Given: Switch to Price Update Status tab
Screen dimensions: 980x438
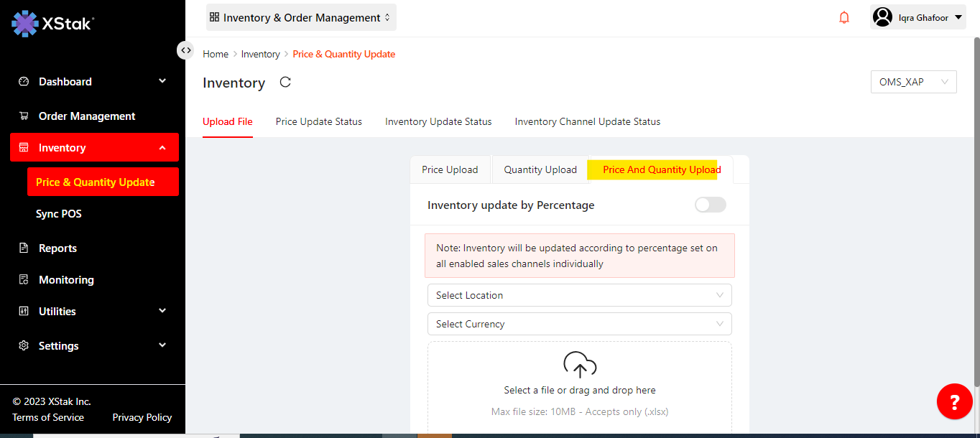Looking at the screenshot, I should (x=318, y=121).
